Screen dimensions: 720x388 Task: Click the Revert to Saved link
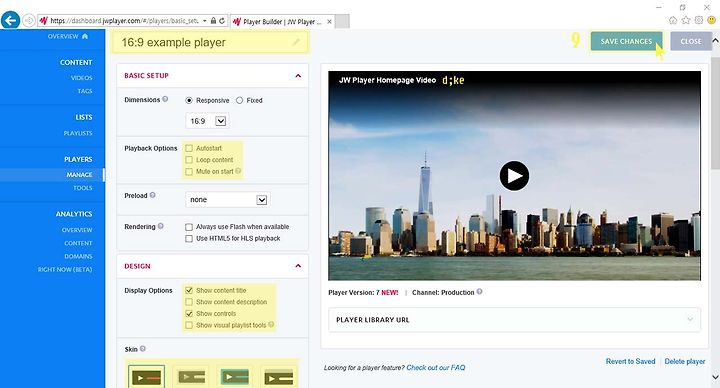tap(630, 361)
